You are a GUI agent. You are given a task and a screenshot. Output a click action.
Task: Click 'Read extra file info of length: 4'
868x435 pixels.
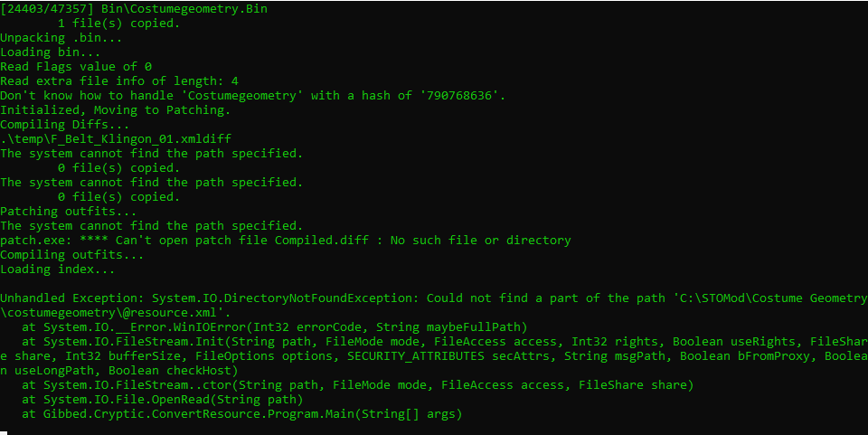point(119,80)
